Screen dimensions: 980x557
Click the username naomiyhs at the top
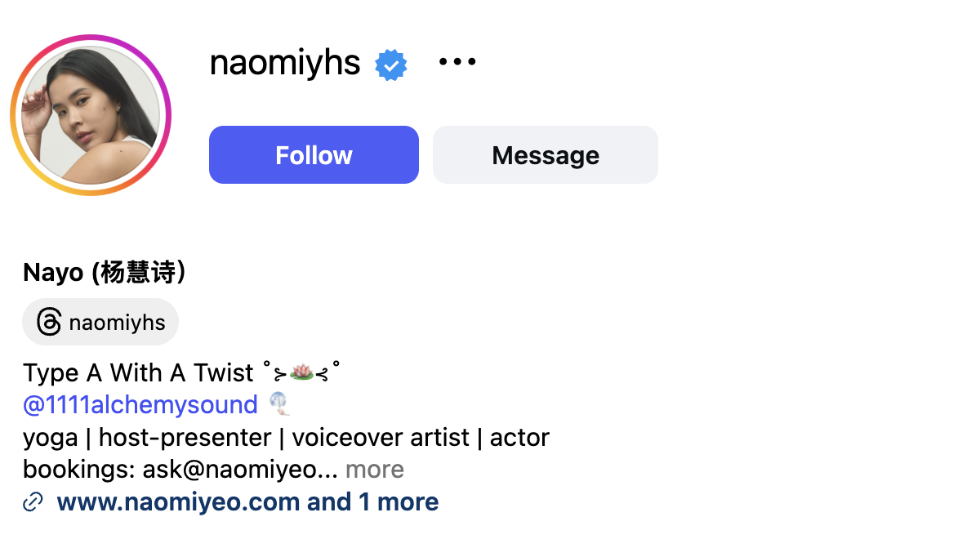click(x=284, y=63)
